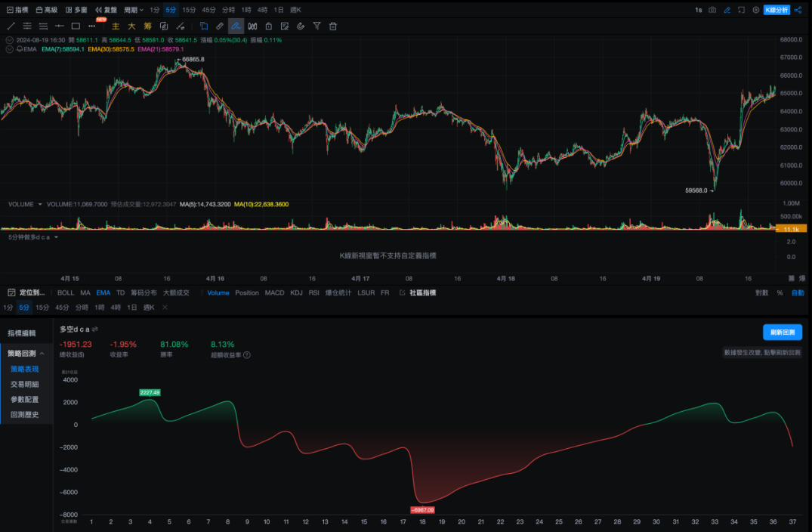Open more drawing tools (three dots)
Screen dimensions: 812x532
(91, 26)
